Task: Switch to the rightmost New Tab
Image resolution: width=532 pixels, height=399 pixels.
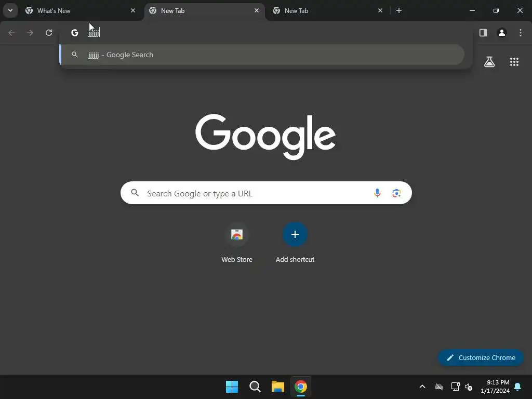Action: [x=328, y=10]
